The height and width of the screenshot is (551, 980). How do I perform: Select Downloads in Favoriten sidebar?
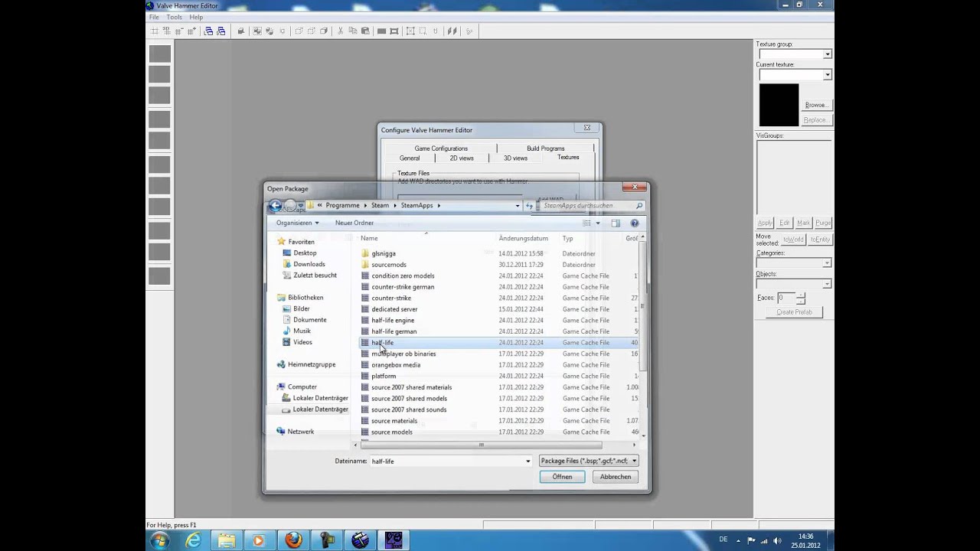(309, 264)
